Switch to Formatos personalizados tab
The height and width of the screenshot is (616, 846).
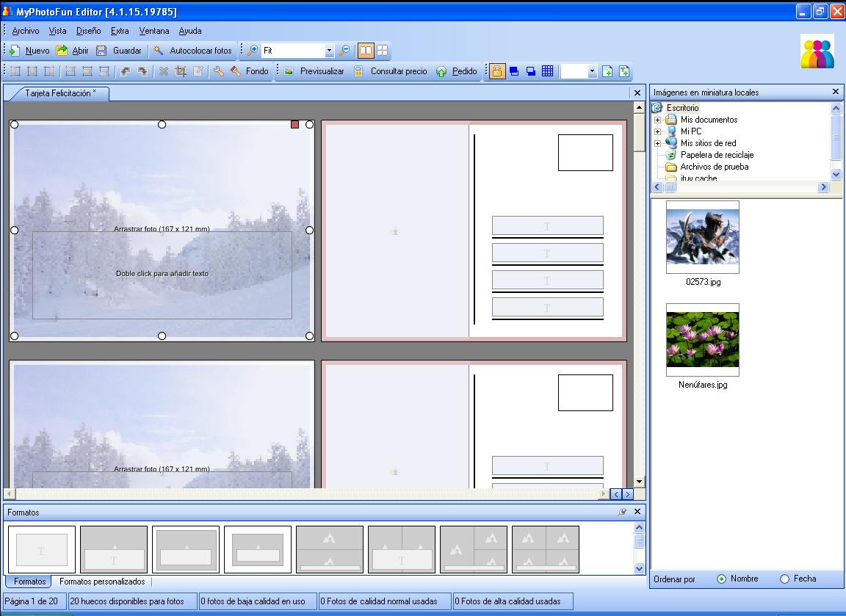pyautogui.click(x=102, y=581)
